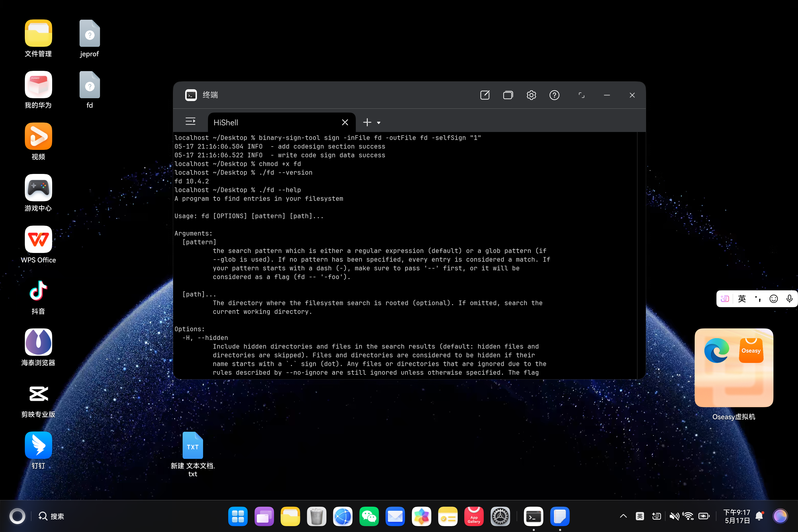The height and width of the screenshot is (532, 798).
Task: Close the HiShell tab
Action: pos(345,122)
